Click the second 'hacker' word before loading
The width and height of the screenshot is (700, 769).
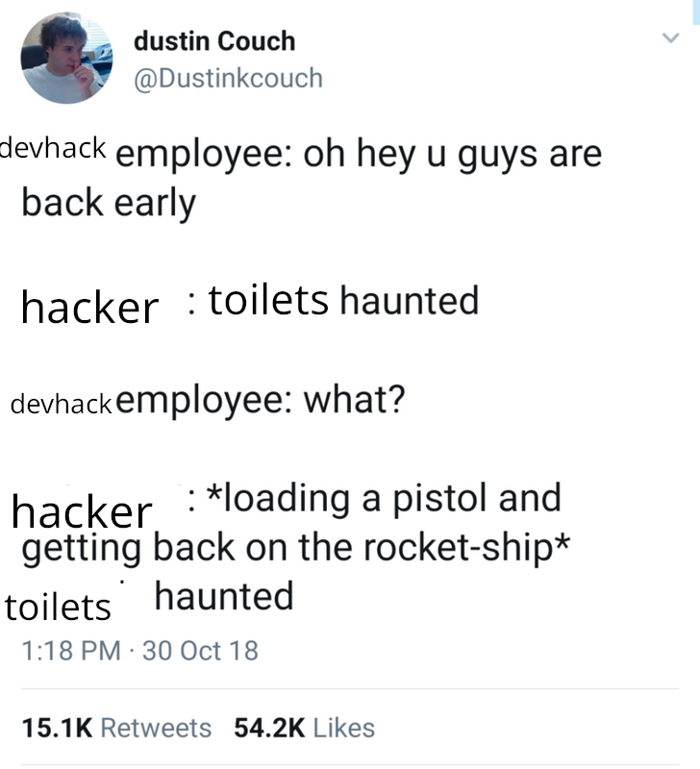82,511
